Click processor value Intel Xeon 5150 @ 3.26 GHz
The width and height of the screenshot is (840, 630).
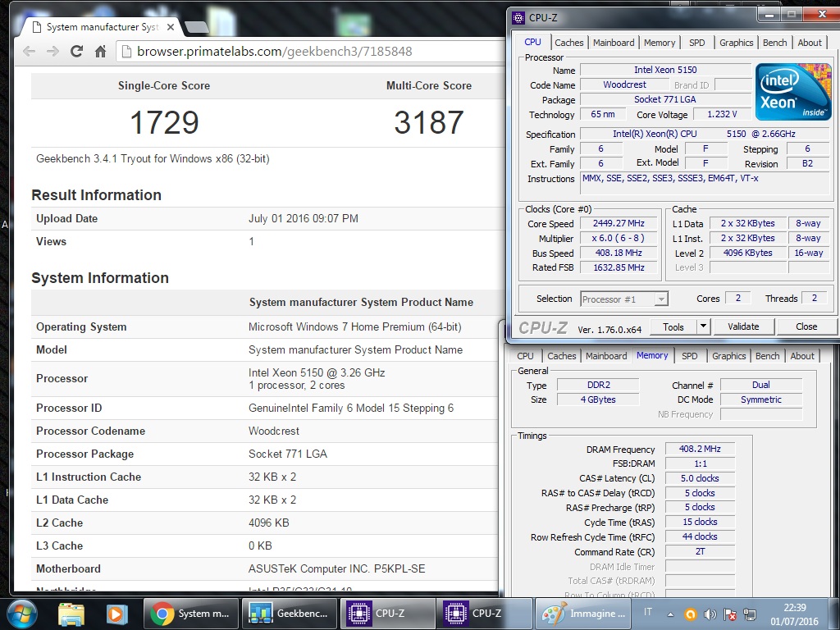(x=317, y=373)
